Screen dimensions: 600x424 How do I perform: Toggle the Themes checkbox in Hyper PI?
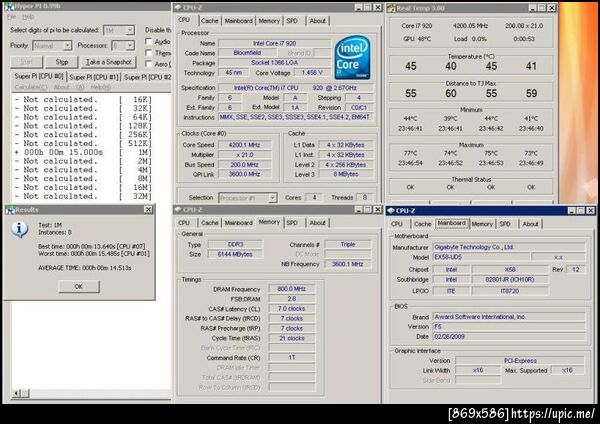tap(149, 52)
